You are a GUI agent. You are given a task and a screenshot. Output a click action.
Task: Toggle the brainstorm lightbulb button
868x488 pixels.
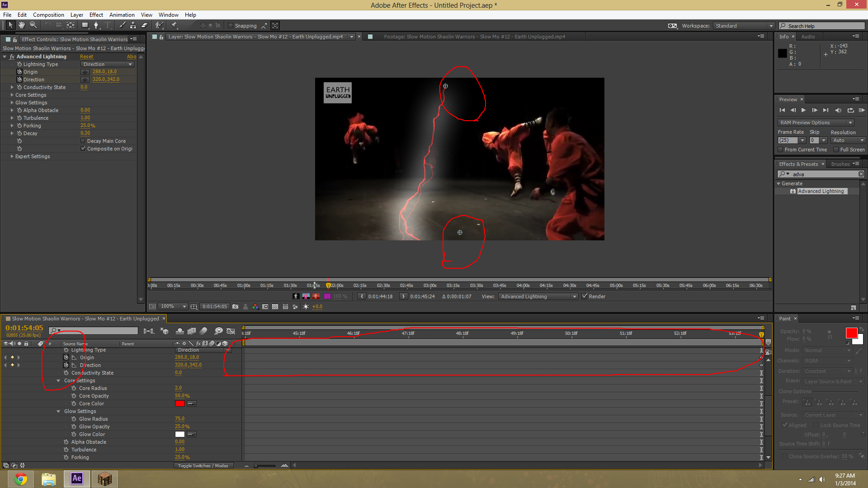[219, 331]
